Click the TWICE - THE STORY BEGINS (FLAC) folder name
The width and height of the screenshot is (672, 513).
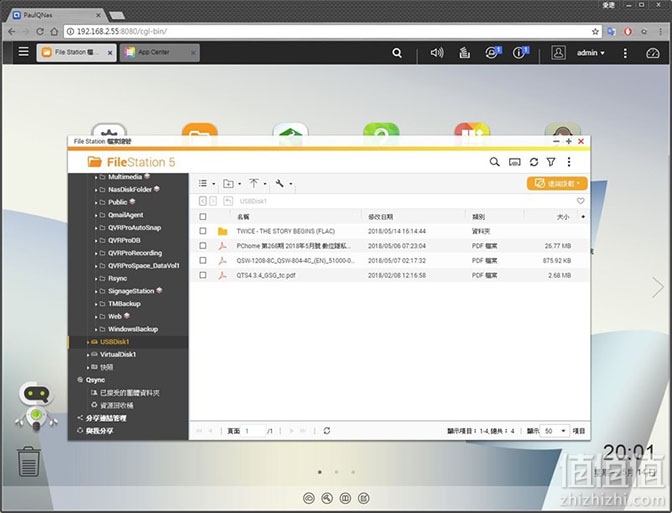pyautogui.click(x=285, y=231)
